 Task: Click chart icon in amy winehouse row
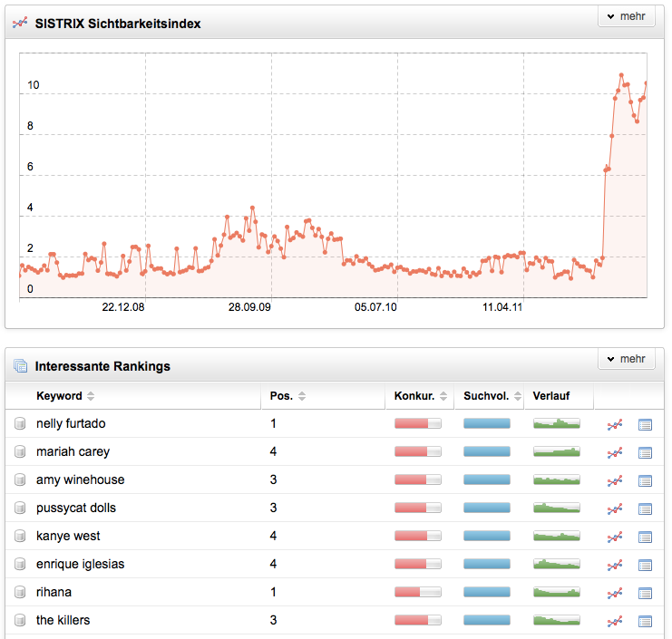pos(615,480)
